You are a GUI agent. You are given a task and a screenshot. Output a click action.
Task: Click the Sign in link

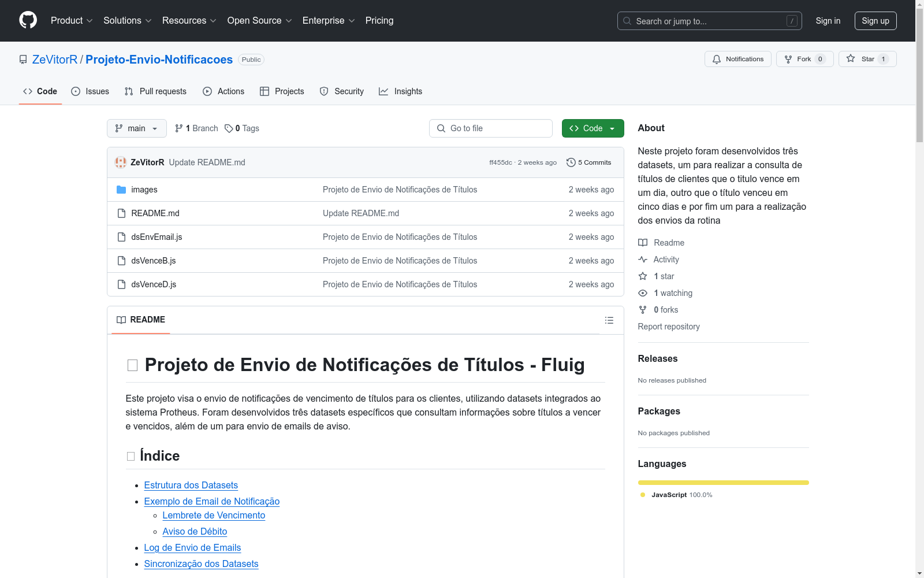828,21
